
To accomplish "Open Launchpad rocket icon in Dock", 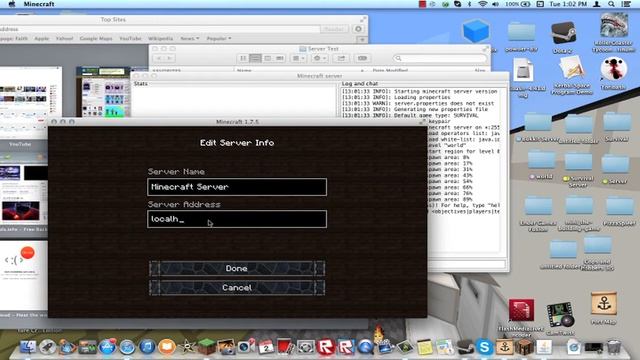I will tap(47, 347).
